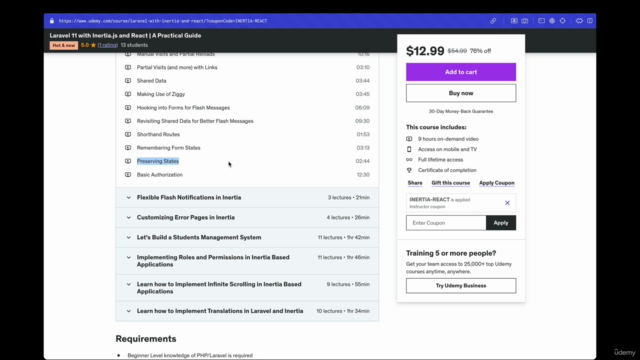Image resolution: width=640 pixels, height=360 pixels.
Task: Click video icon beside Preserving States lecture
Action: 128,161
